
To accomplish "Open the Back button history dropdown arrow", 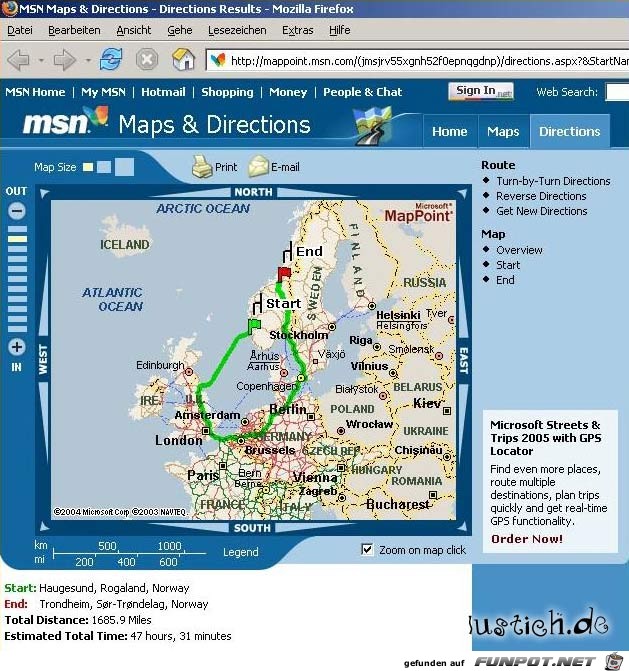I will tap(42, 60).
